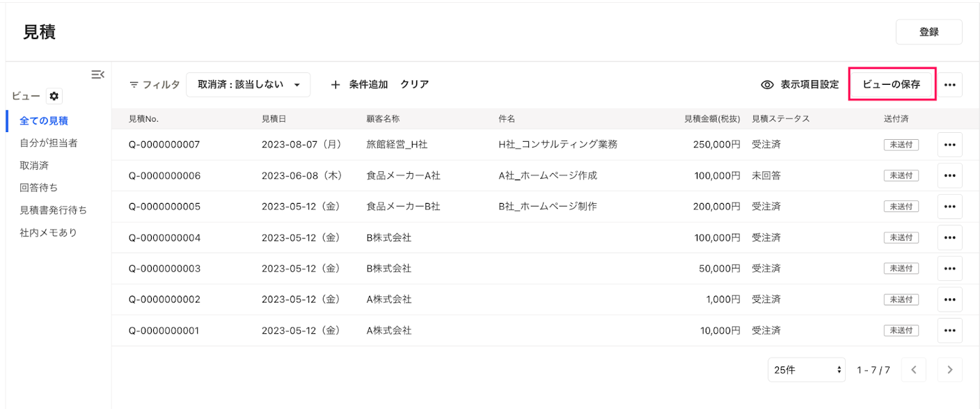The width and height of the screenshot is (980, 409).
Task: Go to previous page arrow
Action: click(x=914, y=370)
